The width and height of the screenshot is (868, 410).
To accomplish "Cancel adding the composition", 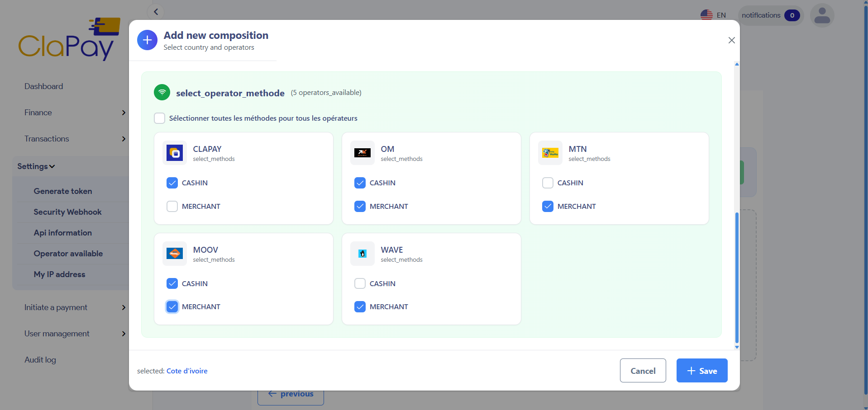I will tap(643, 371).
